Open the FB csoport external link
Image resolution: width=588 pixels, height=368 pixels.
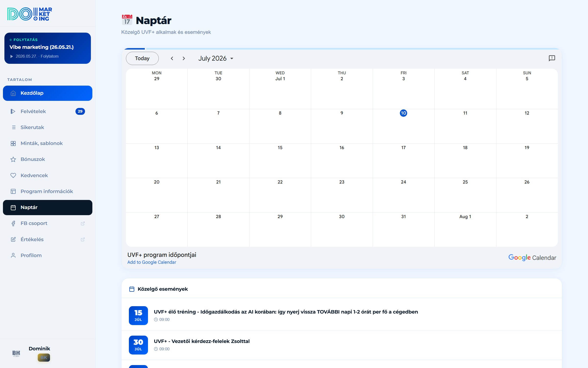pos(48,223)
